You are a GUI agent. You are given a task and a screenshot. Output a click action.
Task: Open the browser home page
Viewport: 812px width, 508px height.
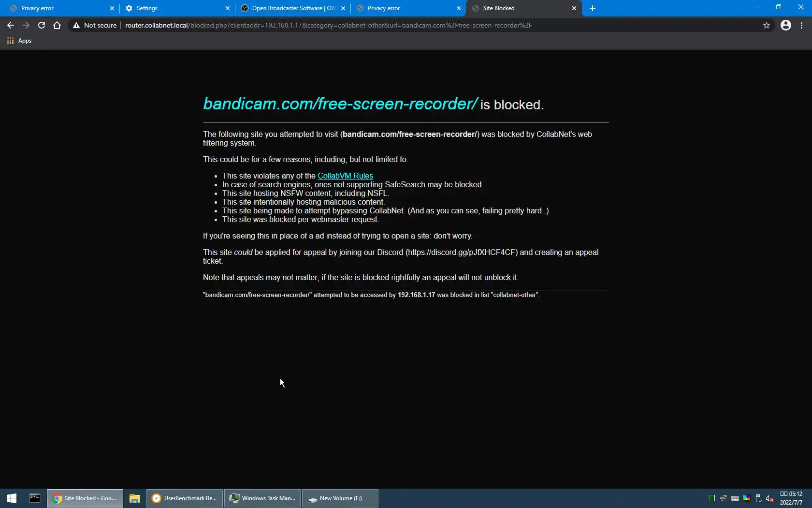57,25
